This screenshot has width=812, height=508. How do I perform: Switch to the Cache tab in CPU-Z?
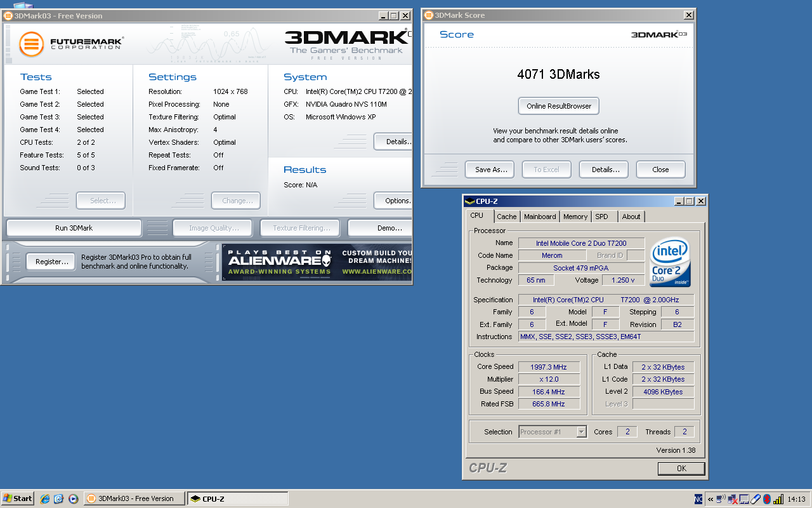(x=507, y=217)
